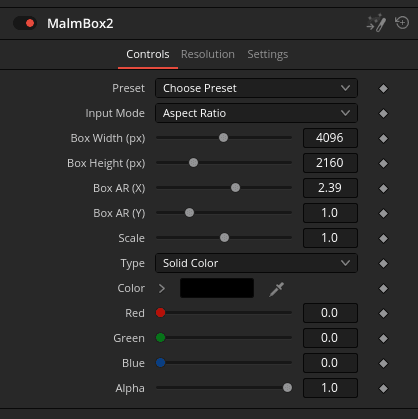418x419 pixels.
Task: Add keyframe for Scale
Action: click(383, 238)
